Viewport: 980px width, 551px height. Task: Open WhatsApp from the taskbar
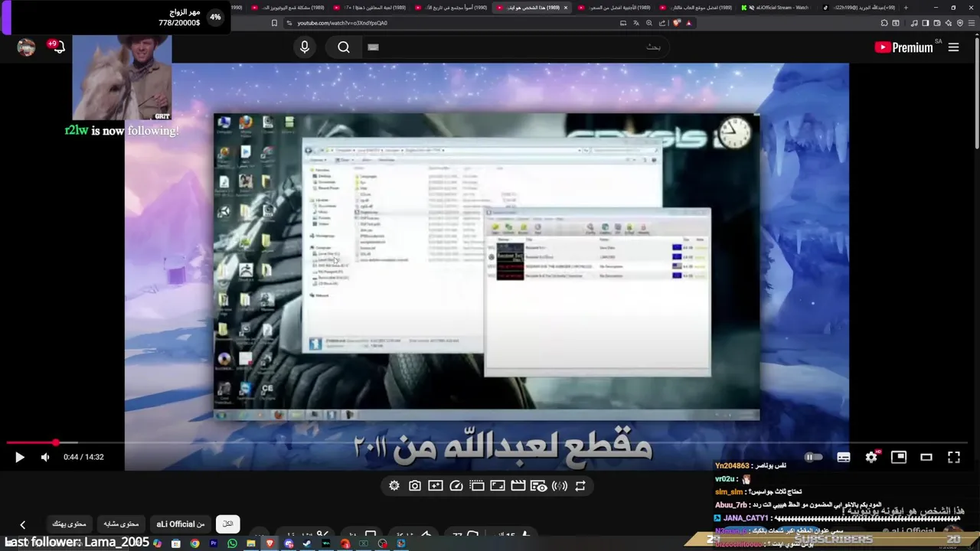click(x=232, y=544)
